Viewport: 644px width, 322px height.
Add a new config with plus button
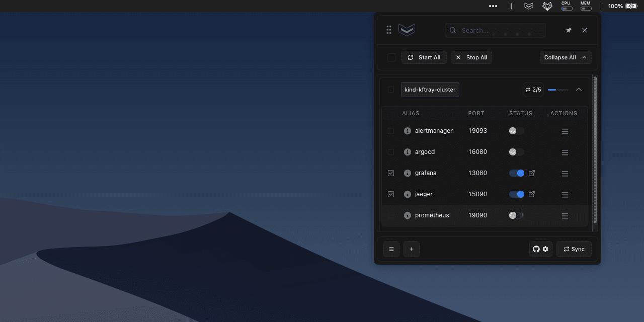412,249
